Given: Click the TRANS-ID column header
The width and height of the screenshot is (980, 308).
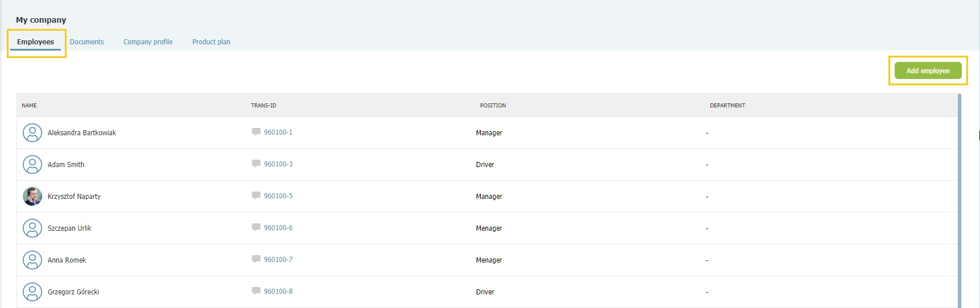Looking at the screenshot, I should tap(263, 106).
